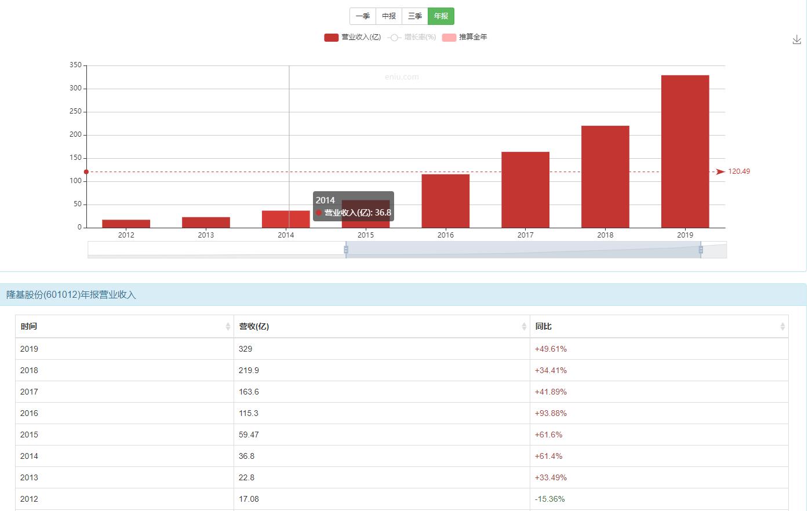Click table cell 219.9 revenue

[382, 370]
